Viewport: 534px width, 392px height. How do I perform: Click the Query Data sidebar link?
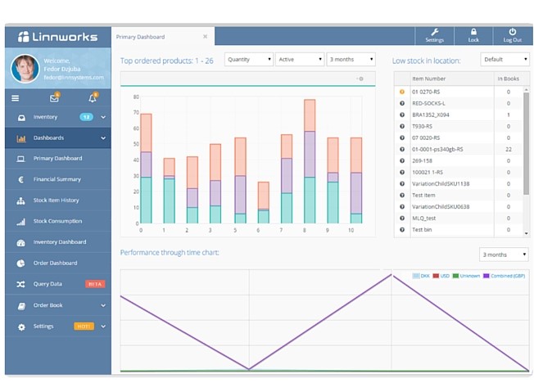tap(48, 284)
